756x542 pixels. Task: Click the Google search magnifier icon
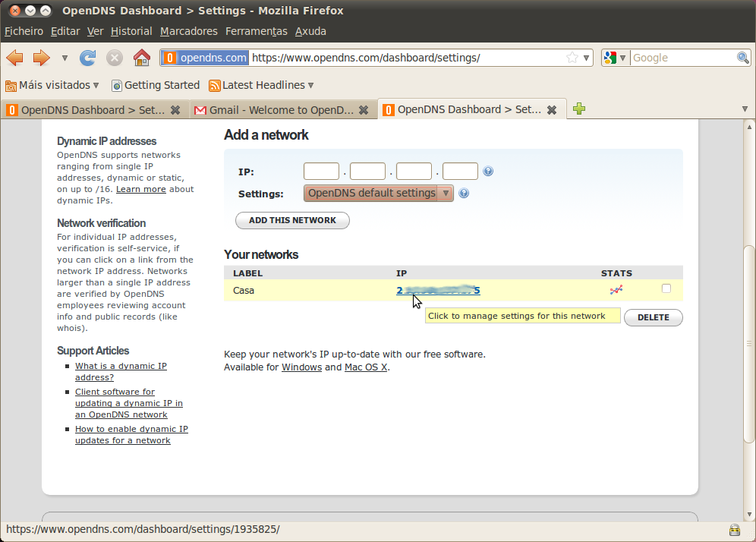743,58
